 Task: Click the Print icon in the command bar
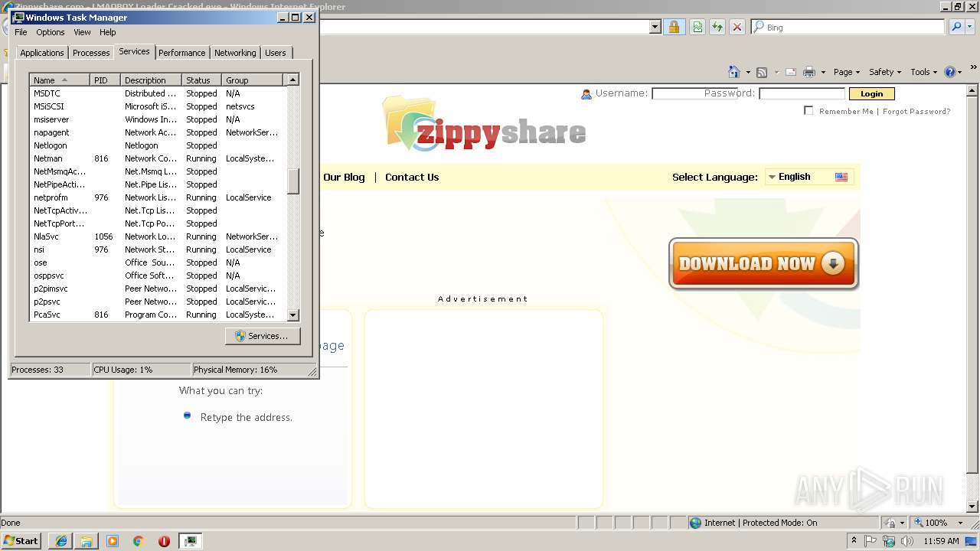[x=809, y=72]
